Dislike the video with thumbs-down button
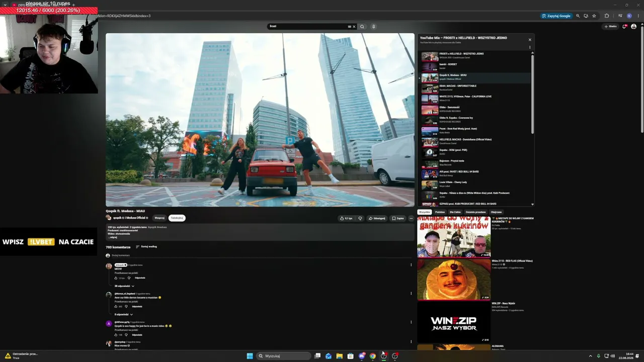 [x=360, y=218]
